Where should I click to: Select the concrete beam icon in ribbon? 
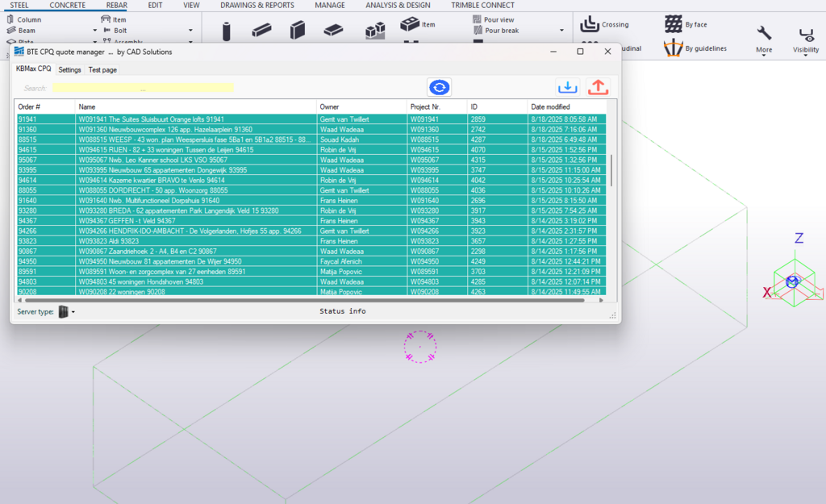(x=261, y=31)
